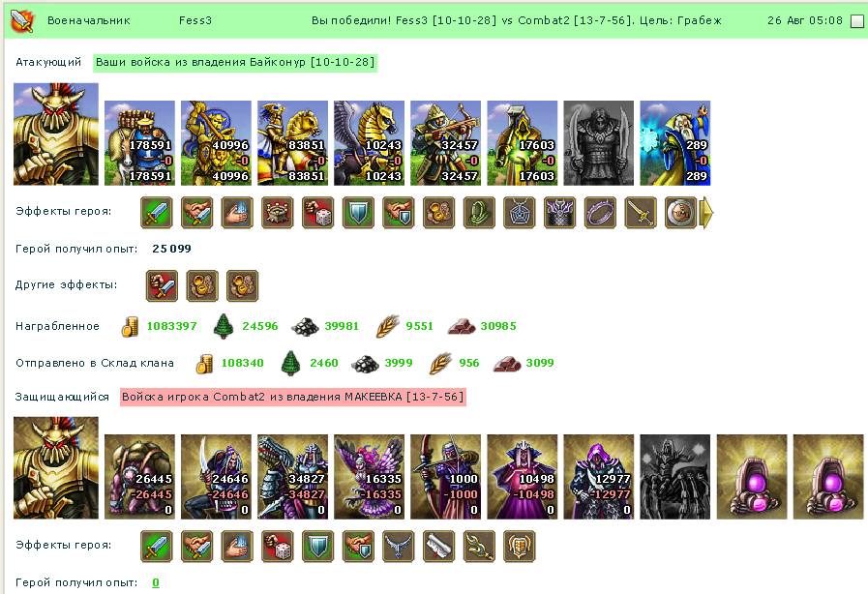Click the sword and shield report icon
Screen dimensions: 868x594
22,21
